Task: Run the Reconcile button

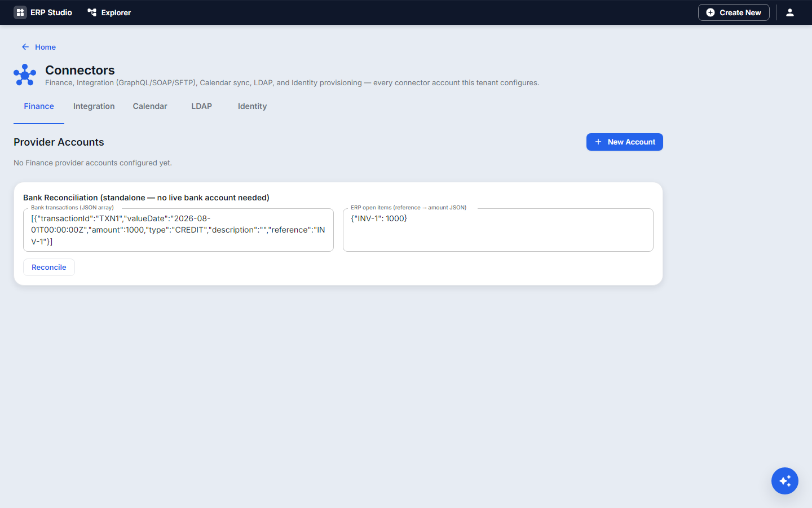Action: 49,267
